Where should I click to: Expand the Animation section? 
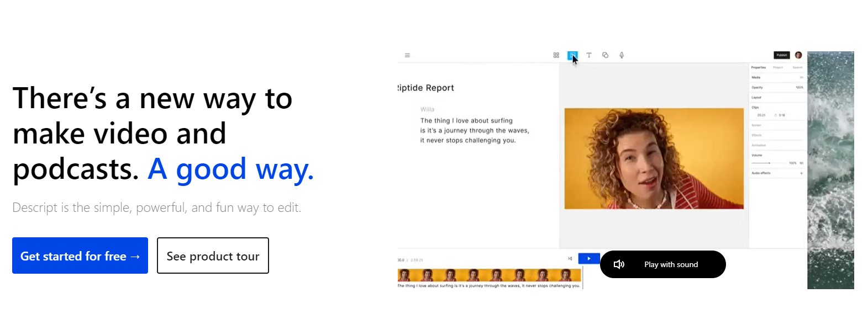tap(777, 145)
